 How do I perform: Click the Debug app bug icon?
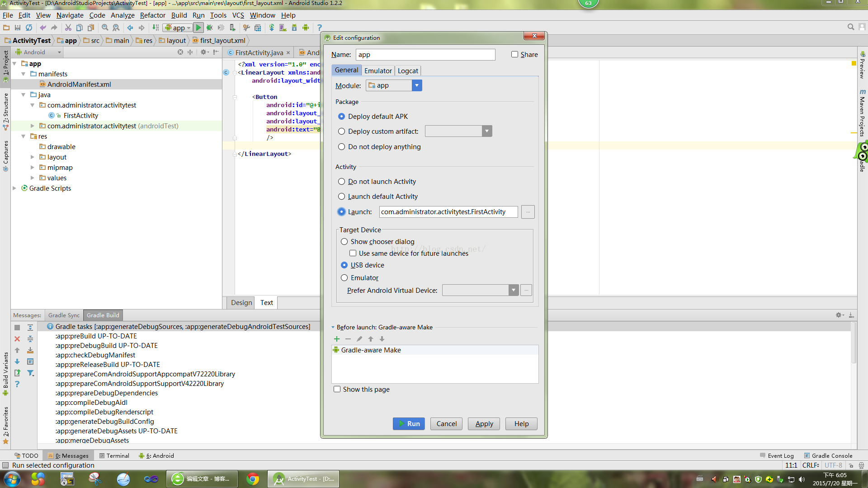[x=210, y=28]
